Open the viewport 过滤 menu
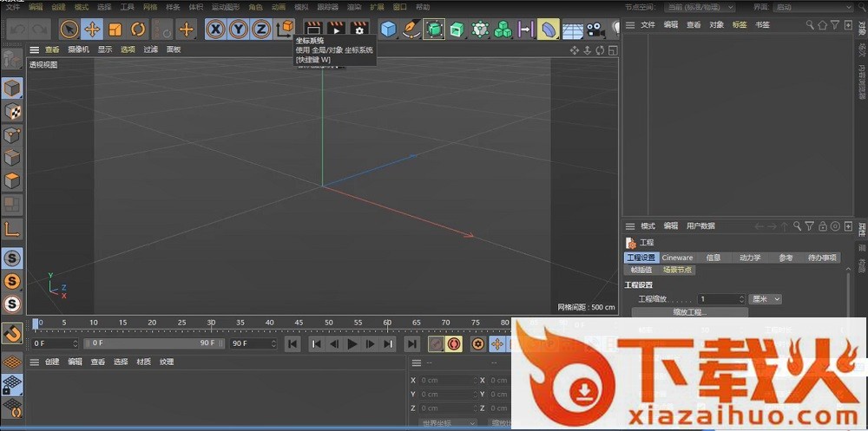 pos(150,49)
